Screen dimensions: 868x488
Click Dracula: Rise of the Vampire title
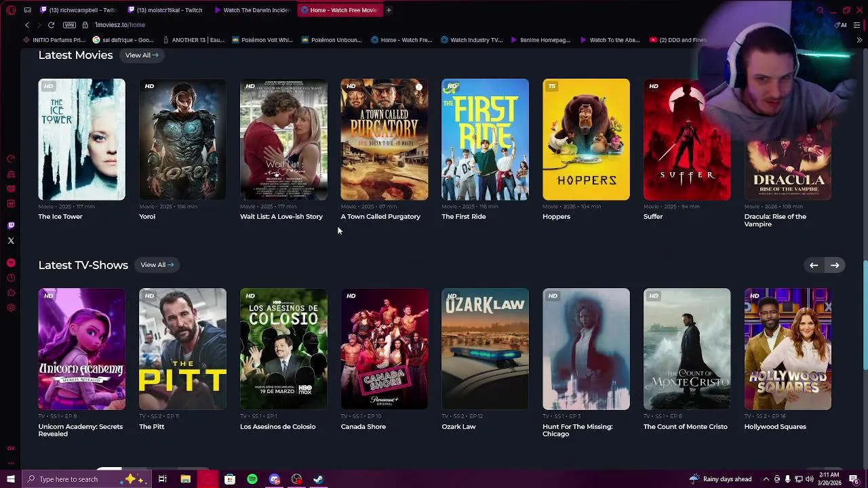pyautogui.click(x=775, y=220)
